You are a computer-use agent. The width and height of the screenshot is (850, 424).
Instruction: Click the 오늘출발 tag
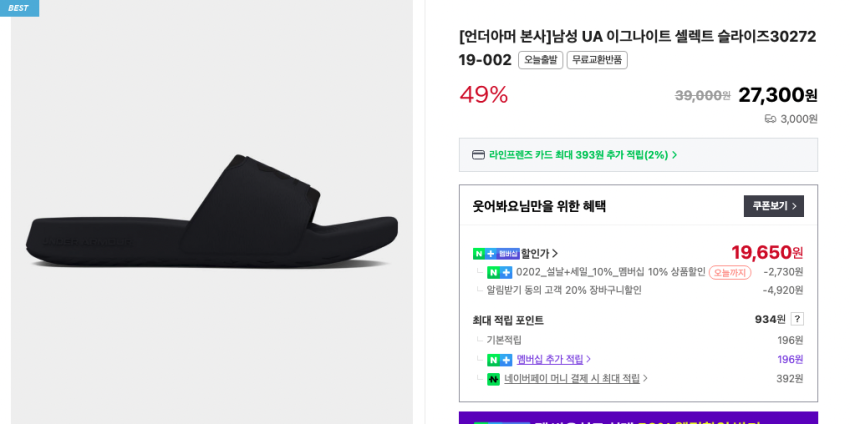coord(540,60)
